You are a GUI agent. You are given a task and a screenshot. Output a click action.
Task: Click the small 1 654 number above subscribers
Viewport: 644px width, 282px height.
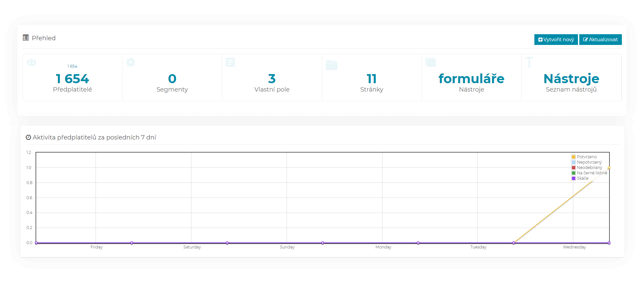point(72,66)
